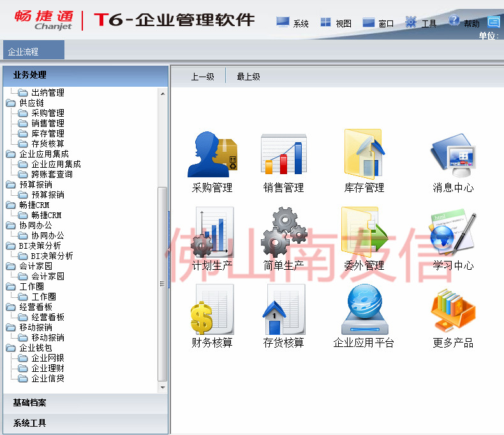Open the 采购管理 purchasing module icon
The width and height of the screenshot is (504, 435).
point(212,154)
